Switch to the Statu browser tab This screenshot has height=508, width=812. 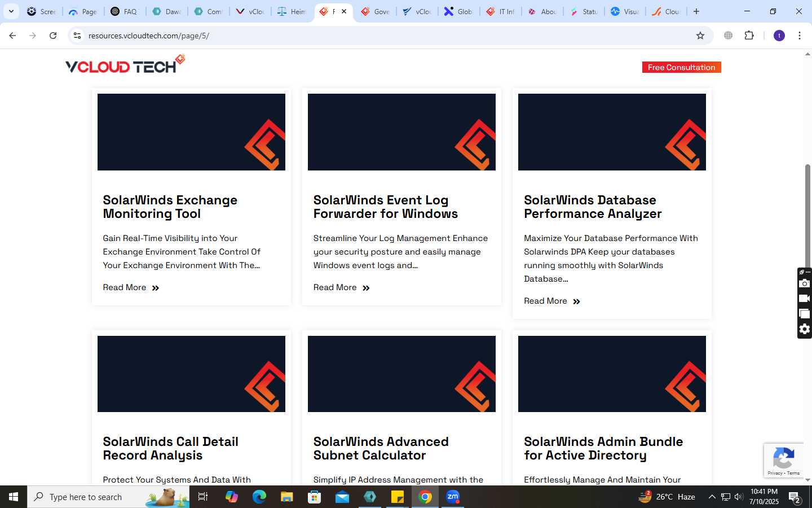[x=584, y=11]
